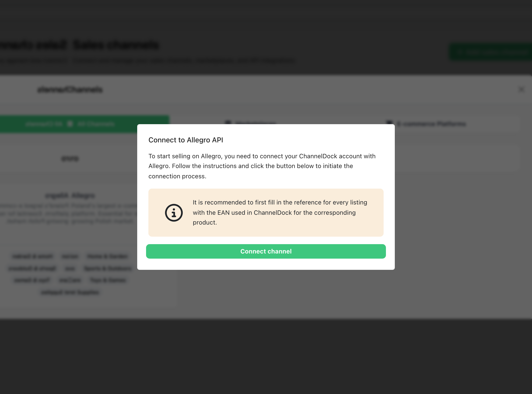Screen dimensions: 532x394
Task: Click the icon beside E-commerce Platforms
Action: [x=389, y=123]
